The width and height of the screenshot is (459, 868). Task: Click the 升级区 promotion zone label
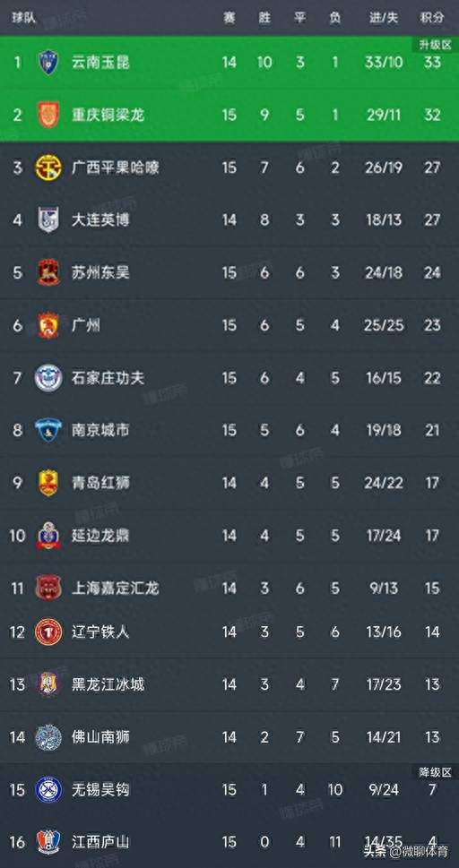coord(435,44)
